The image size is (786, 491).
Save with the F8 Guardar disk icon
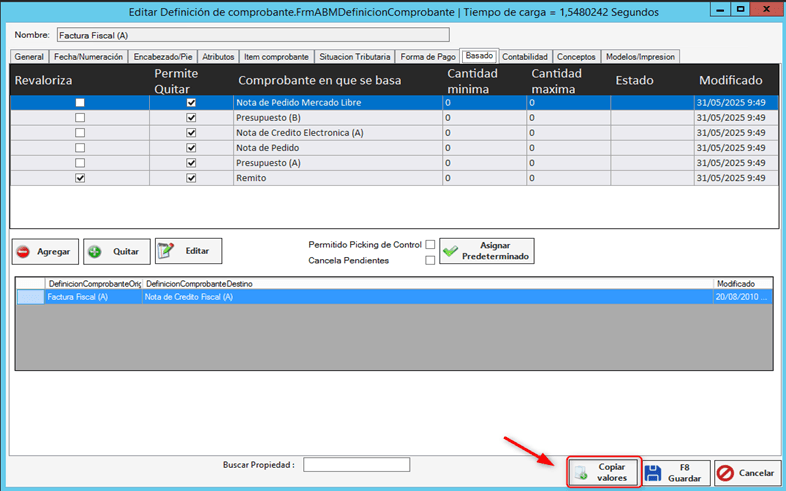coord(676,472)
